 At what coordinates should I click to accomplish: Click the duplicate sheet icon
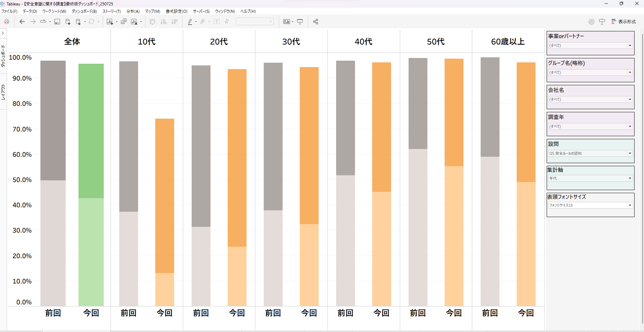coord(124,22)
